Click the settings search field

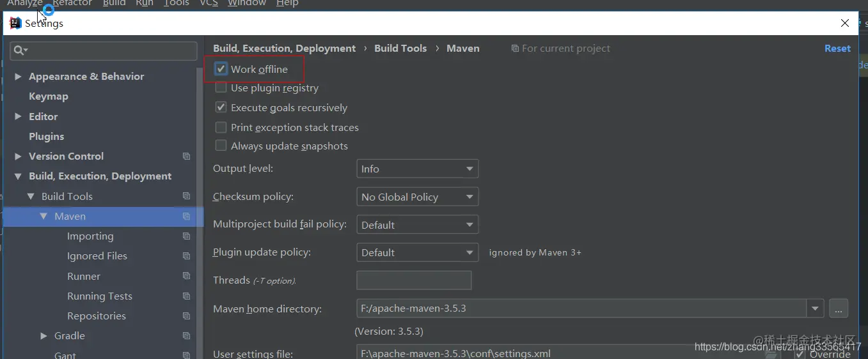pyautogui.click(x=104, y=50)
